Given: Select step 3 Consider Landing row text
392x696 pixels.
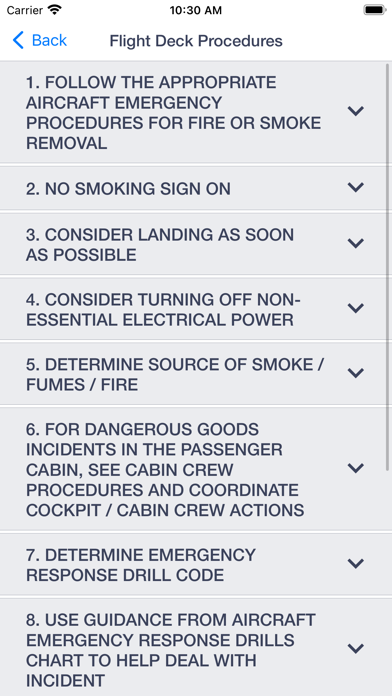Looking at the screenshot, I should 160,245.
